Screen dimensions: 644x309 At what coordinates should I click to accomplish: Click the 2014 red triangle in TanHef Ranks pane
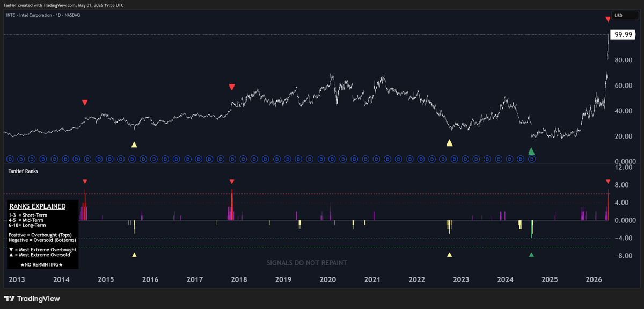(85, 182)
